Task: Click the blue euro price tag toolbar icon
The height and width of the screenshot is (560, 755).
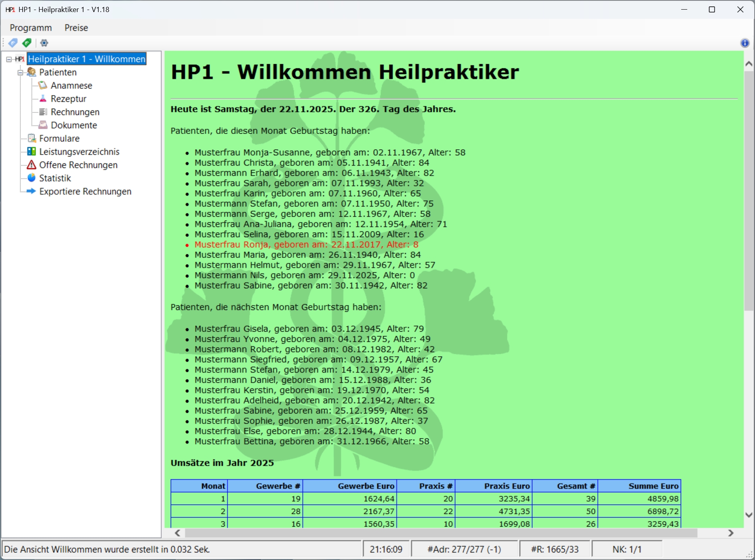Action: click(13, 43)
